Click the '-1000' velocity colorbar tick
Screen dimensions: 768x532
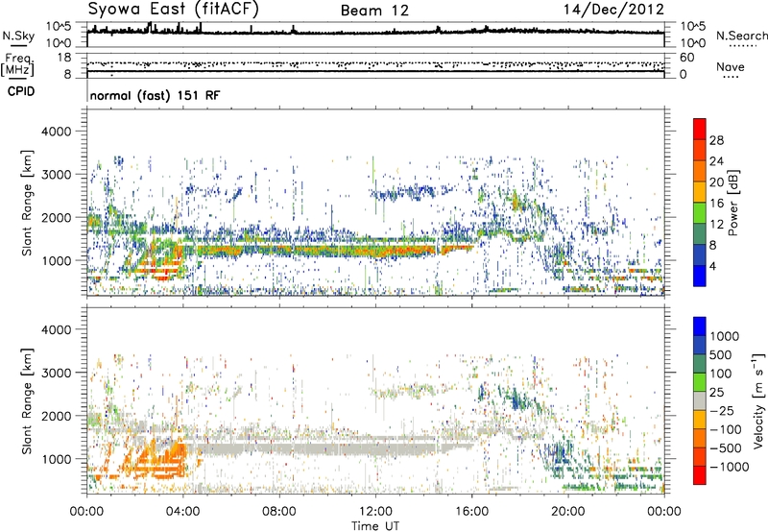730,467
